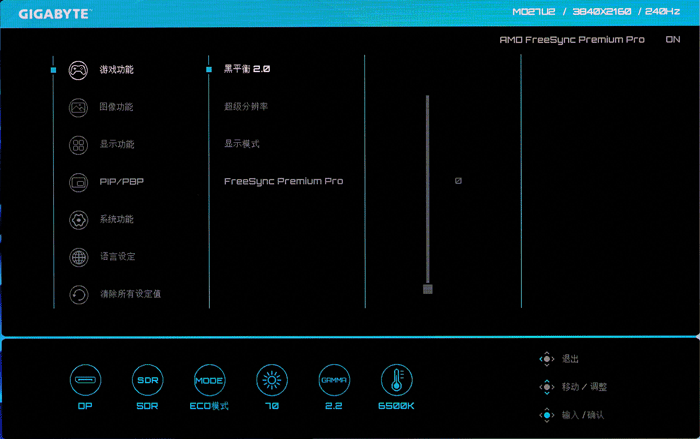The image size is (700, 439).
Task: Open the 语言设定 menu item
Action: click(x=117, y=256)
